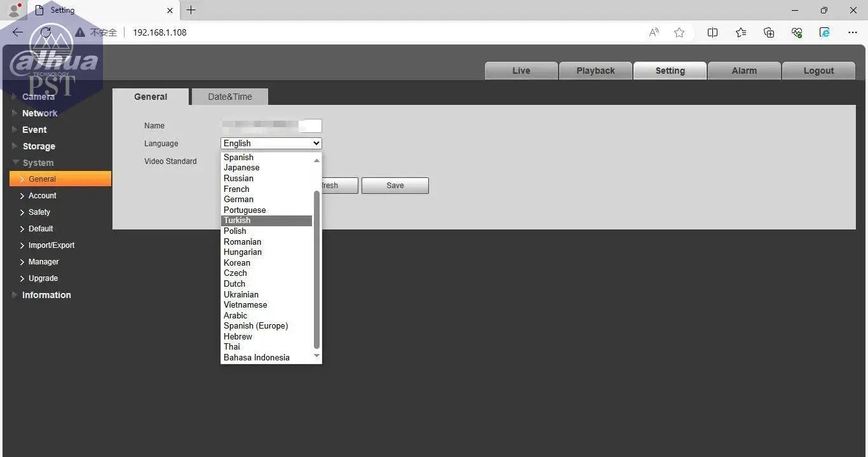Click the device Name input field

271,126
